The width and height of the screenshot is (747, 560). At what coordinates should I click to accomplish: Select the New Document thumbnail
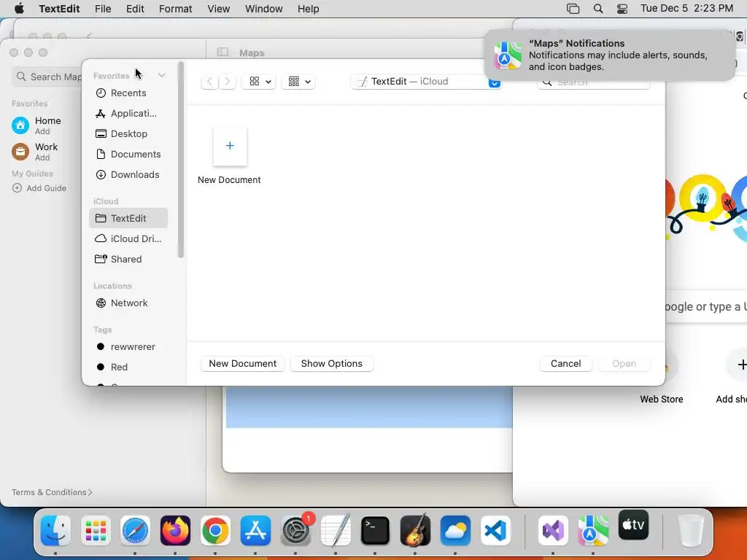click(230, 146)
